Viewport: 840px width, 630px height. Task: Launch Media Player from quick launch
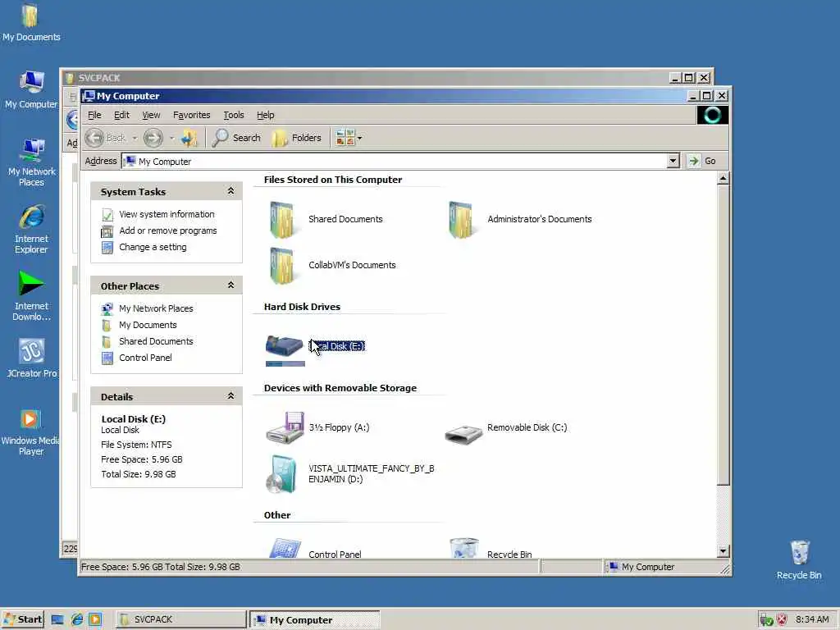[x=95, y=620]
